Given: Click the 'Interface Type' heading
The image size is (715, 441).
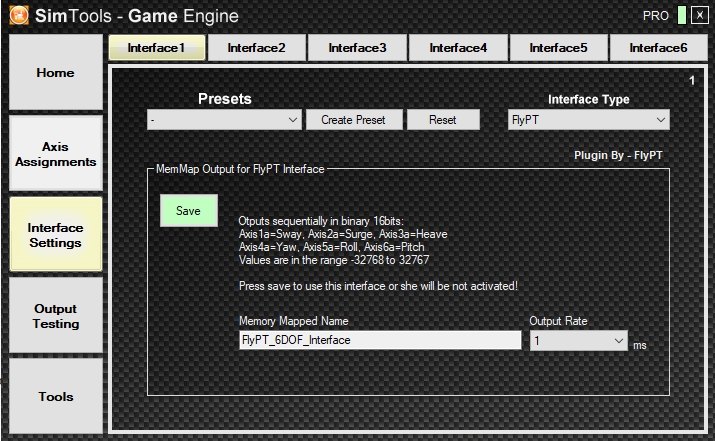Looking at the screenshot, I should (x=589, y=99).
